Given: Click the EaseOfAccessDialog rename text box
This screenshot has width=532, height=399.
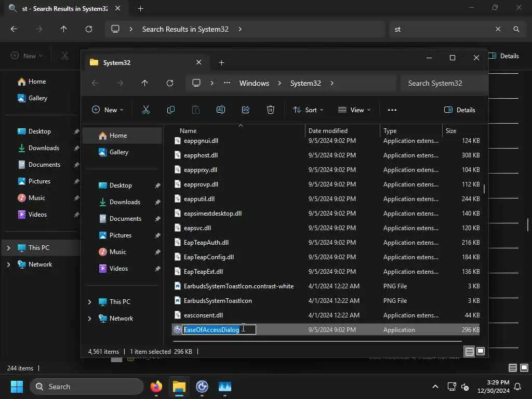Looking at the screenshot, I should coord(219,329).
